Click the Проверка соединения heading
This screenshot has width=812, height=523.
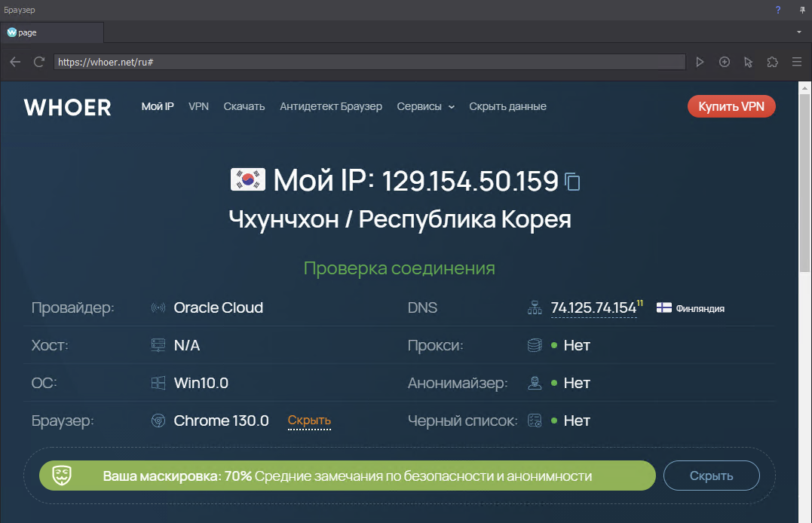tap(400, 268)
